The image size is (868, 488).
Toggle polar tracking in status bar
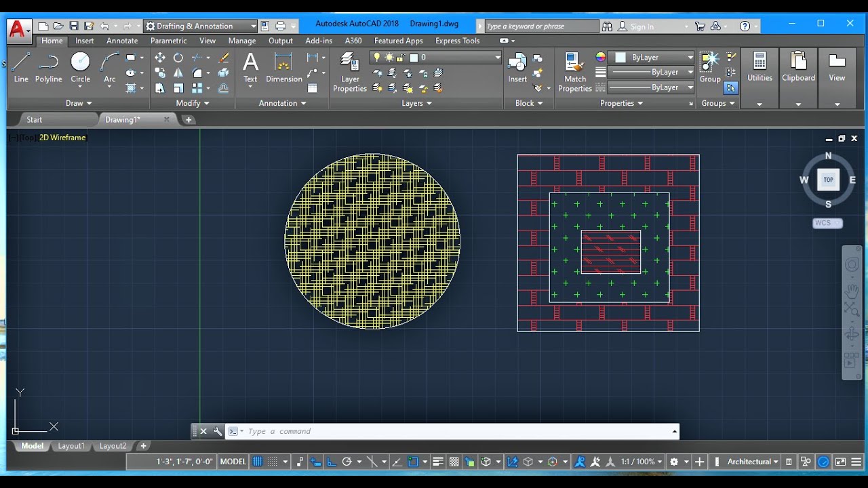point(347,462)
